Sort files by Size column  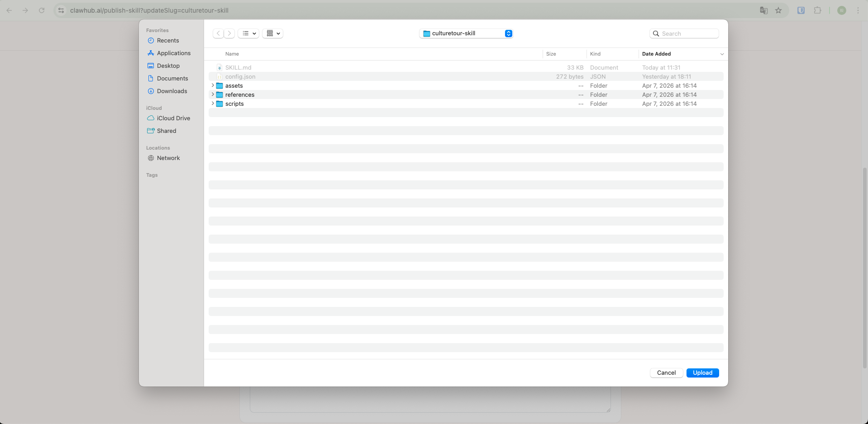coord(551,54)
